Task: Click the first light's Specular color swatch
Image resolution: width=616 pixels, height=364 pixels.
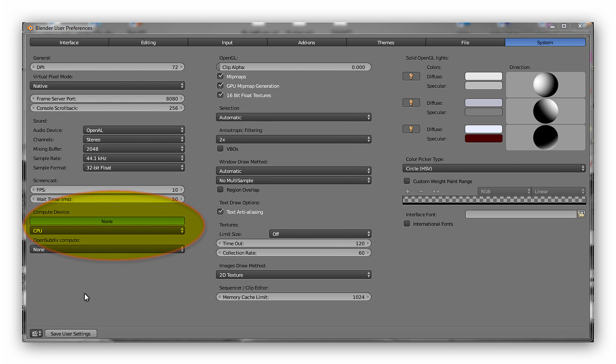Action: [x=483, y=86]
